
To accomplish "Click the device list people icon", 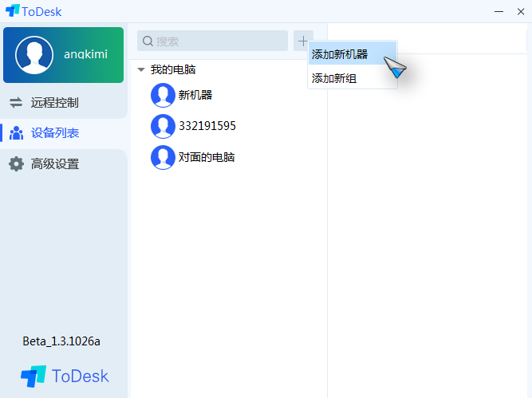I will pyautogui.click(x=16, y=133).
